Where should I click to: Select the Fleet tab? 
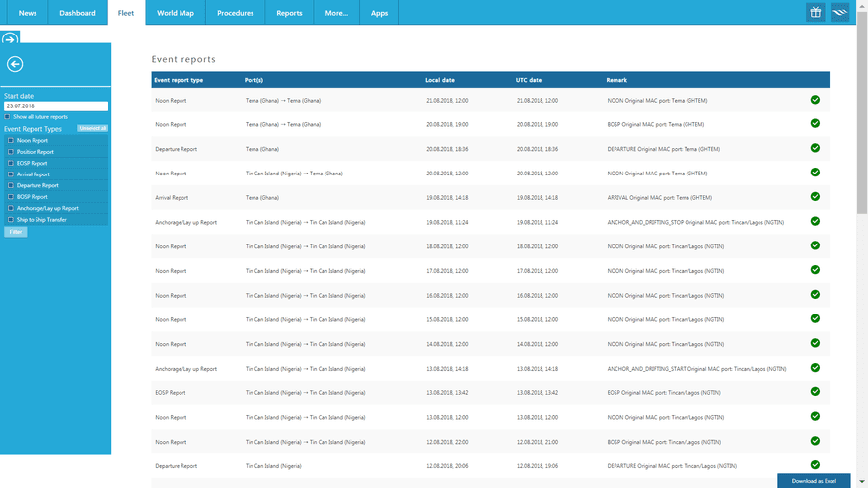pos(126,12)
